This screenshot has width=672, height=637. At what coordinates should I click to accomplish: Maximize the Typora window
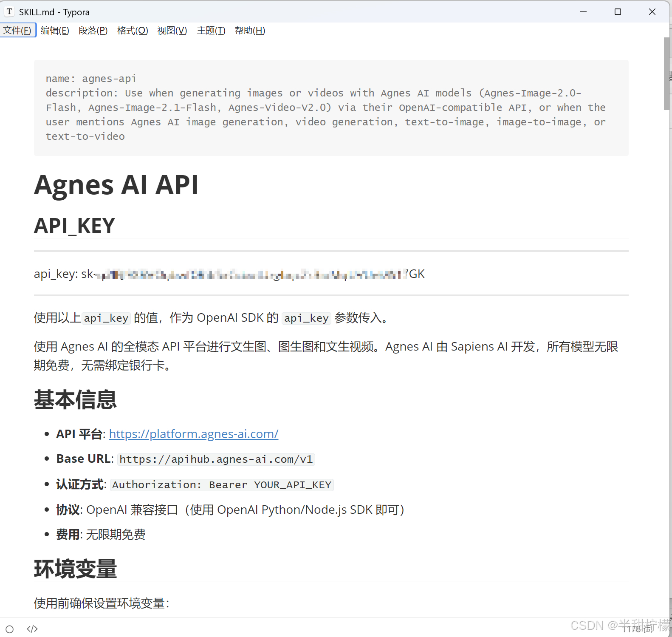click(618, 11)
